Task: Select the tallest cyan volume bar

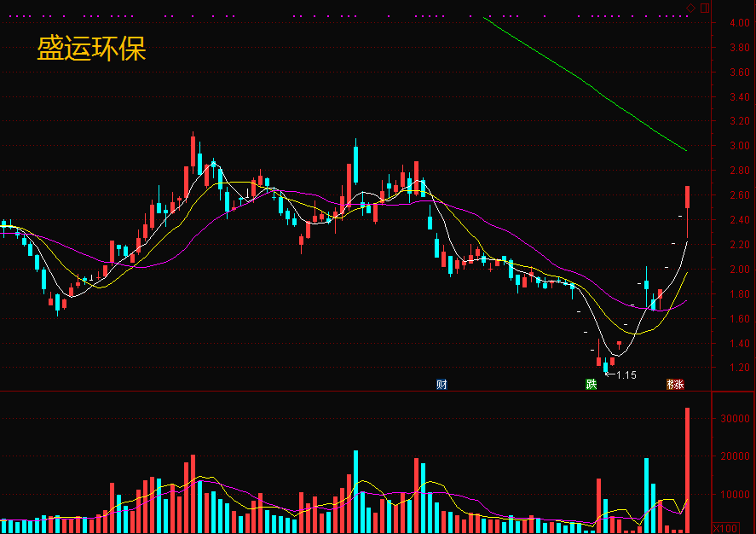Action: click(355, 491)
